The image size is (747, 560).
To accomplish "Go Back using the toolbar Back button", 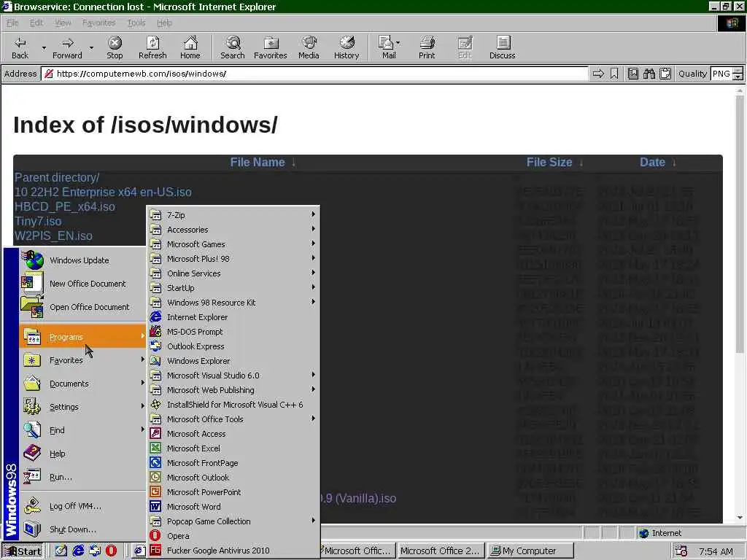I will tap(20, 47).
